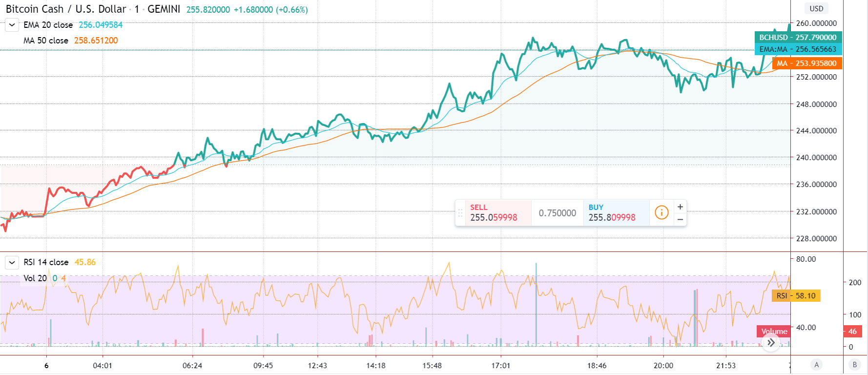Viewport: 868px width, 375px height.
Task: Click the Bitcoin Cash / U.S. Dollar title
Action: coord(66,9)
